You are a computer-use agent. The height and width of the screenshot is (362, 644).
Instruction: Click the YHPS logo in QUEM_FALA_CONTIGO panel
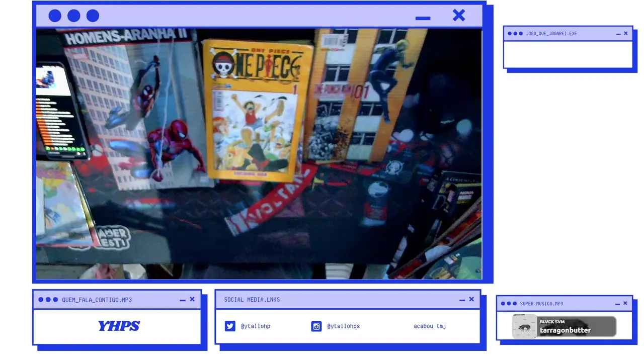coord(119,326)
